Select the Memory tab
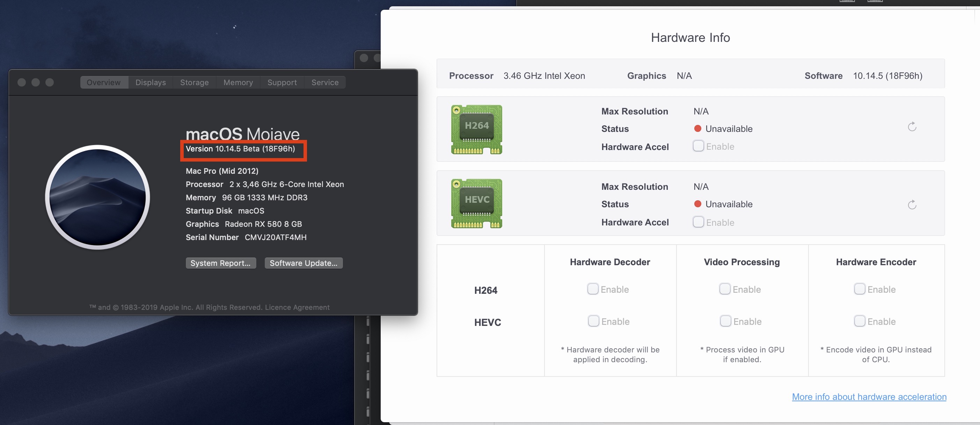The height and width of the screenshot is (425, 980). (238, 82)
